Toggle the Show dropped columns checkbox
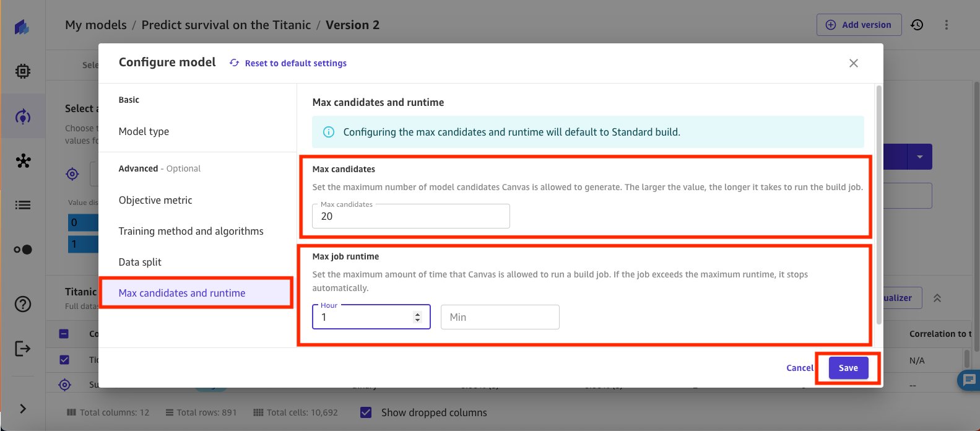980x431 pixels. pos(366,412)
